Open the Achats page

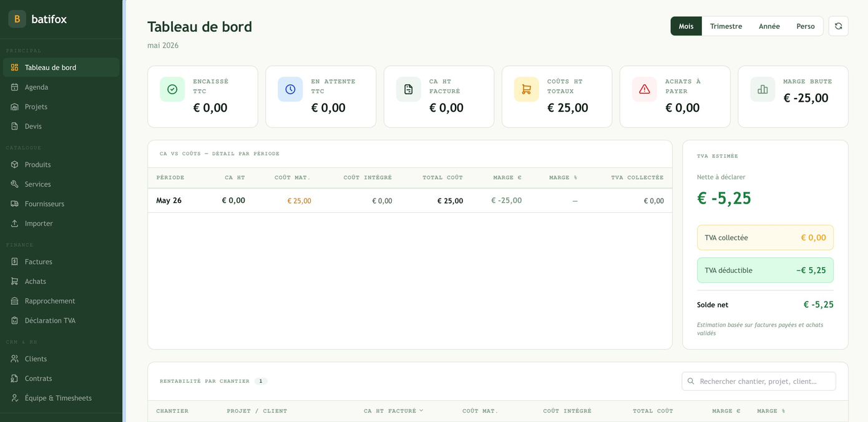pos(61,282)
